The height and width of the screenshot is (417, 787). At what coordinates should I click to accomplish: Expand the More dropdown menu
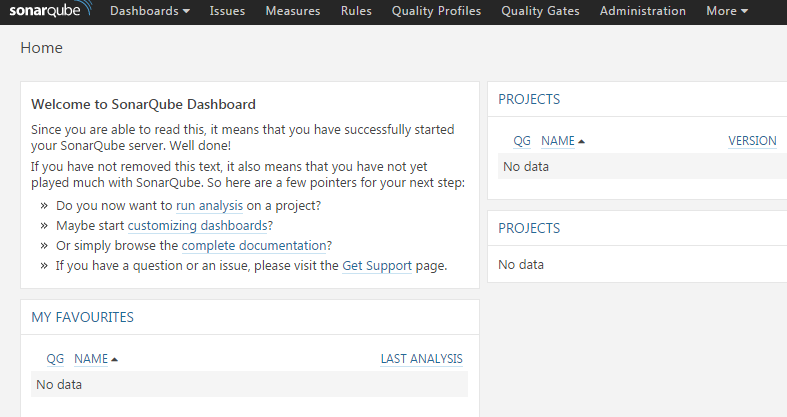pyautogui.click(x=727, y=11)
